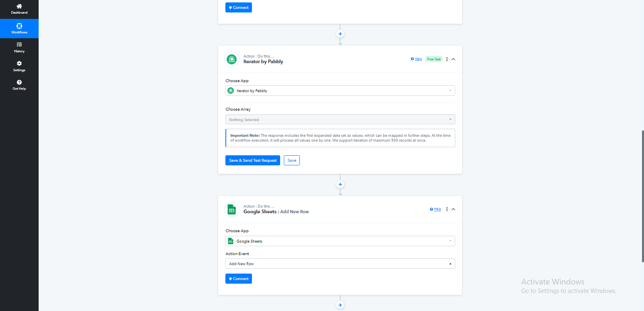Click the Choose Array label

[238, 109]
